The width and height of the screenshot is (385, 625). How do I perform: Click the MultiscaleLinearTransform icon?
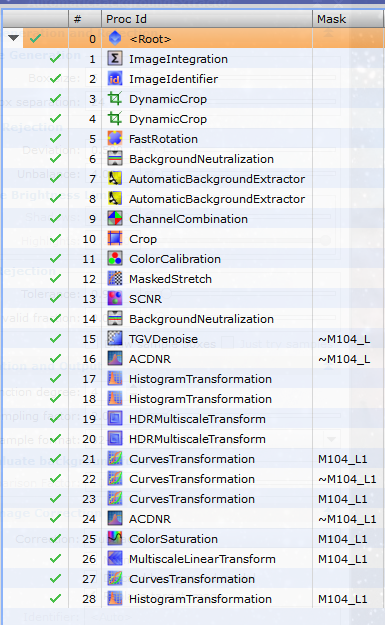pos(115,558)
